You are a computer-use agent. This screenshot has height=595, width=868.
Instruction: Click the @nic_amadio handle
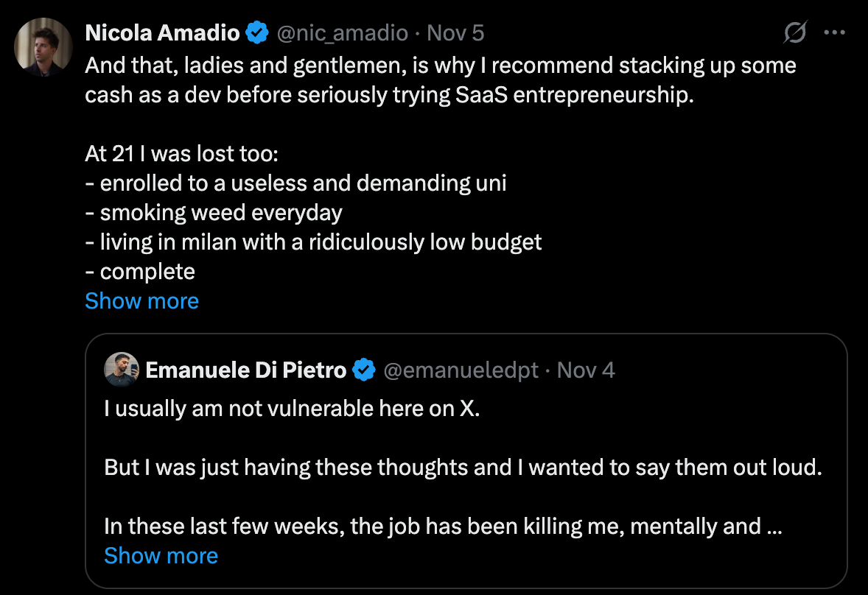pos(342,33)
